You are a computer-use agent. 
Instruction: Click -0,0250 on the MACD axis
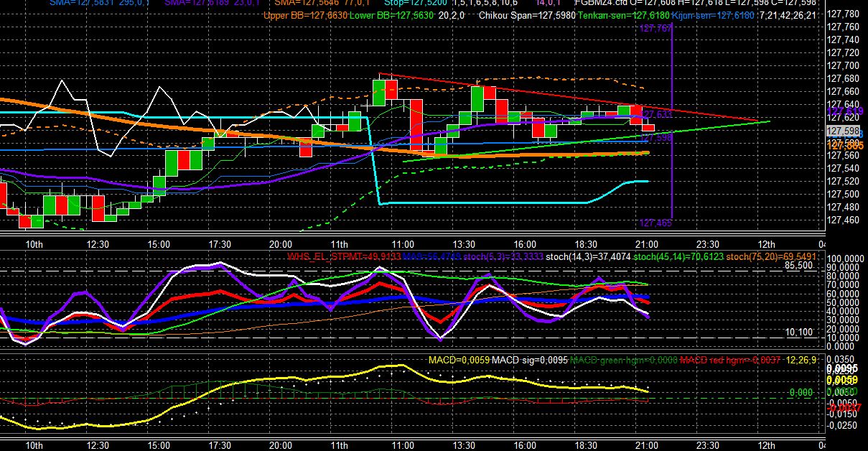tap(841, 427)
